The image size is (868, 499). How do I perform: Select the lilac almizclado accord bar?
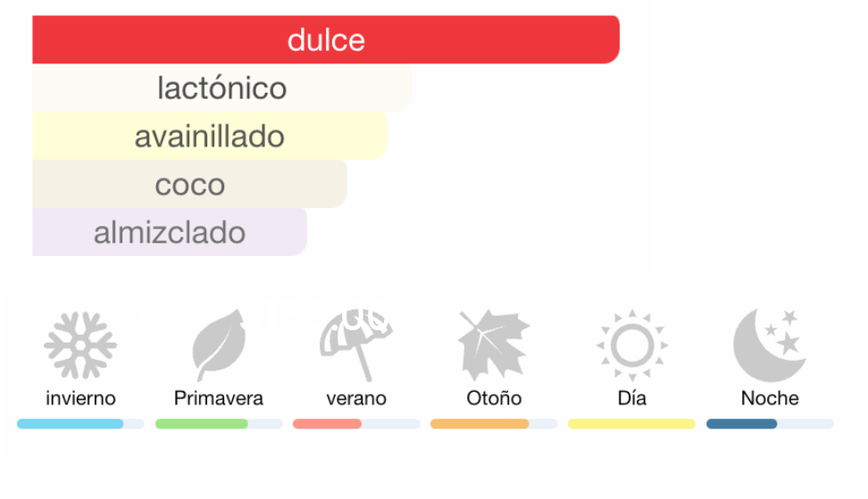(x=170, y=233)
